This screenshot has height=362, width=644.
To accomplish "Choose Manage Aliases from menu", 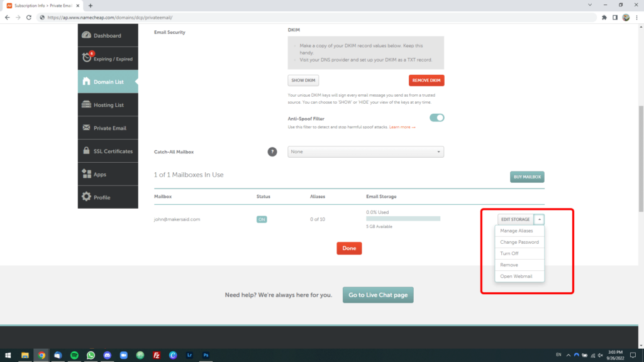I will point(519,231).
